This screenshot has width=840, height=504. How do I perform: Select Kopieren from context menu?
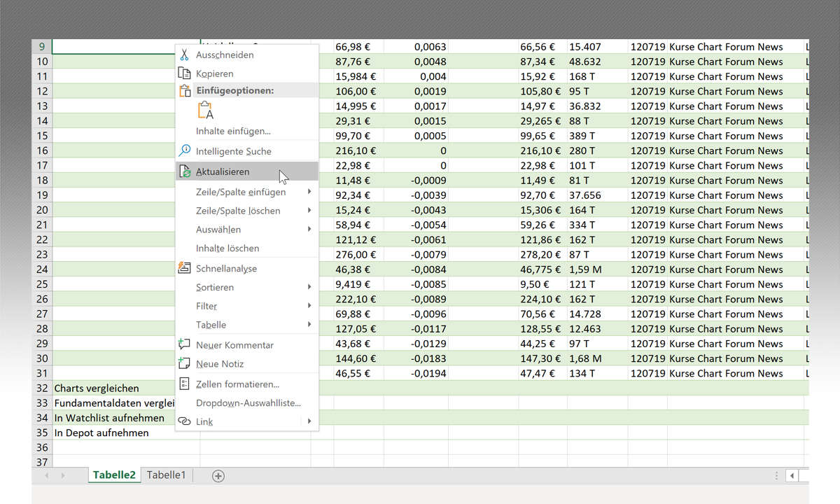(x=247, y=73)
